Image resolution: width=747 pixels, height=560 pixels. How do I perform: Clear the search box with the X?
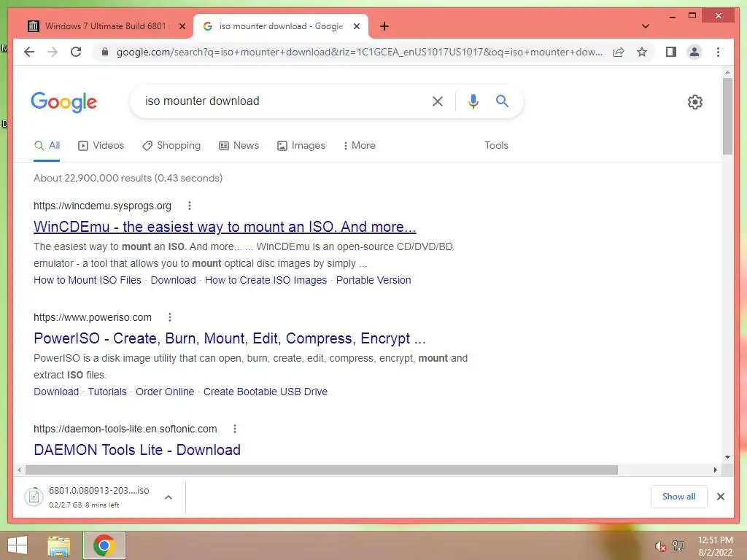[438, 101]
